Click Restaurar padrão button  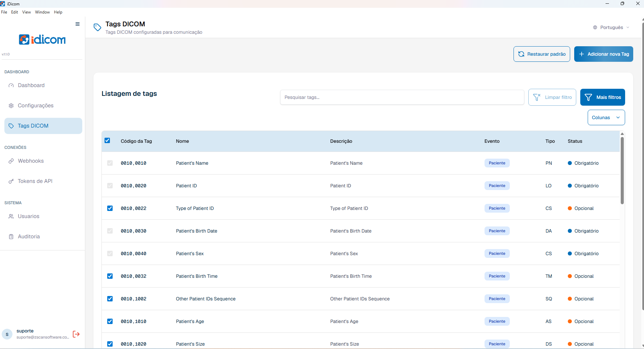tap(542, 54)
